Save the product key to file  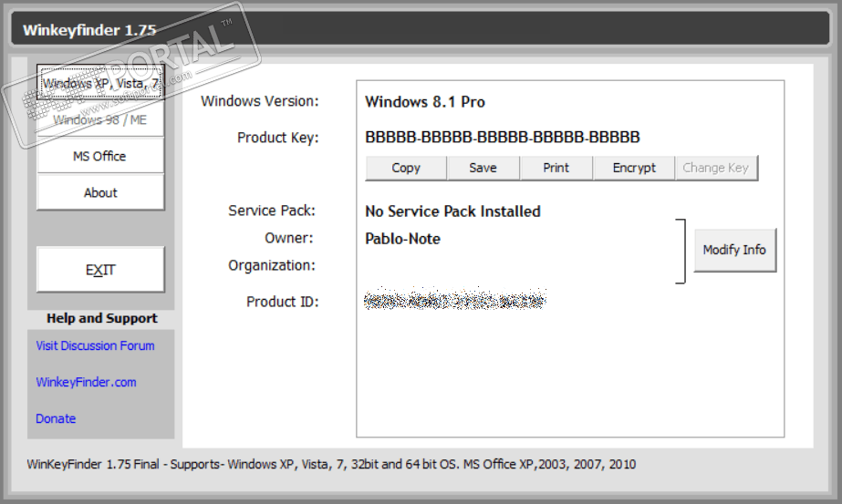coord(483,168)
